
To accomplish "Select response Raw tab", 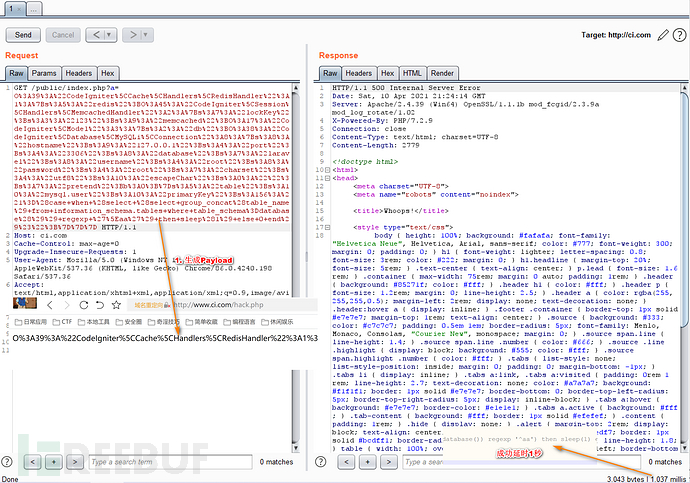I will pos(330,73).
